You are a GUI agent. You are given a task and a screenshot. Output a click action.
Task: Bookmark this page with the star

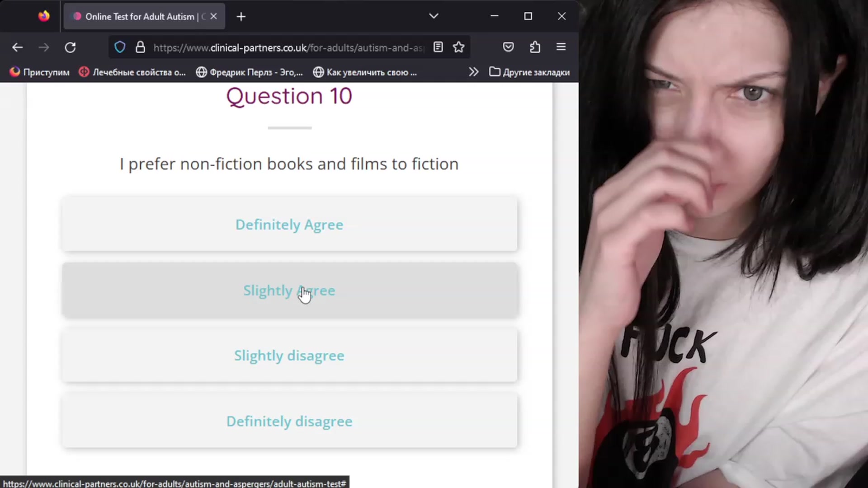(x=459, y=47)
